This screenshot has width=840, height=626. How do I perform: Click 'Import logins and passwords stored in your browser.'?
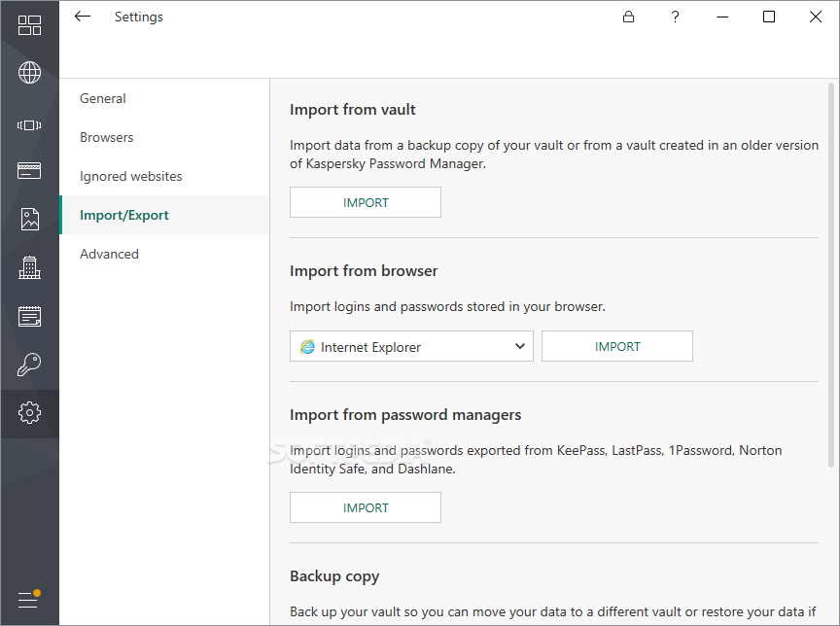(x=447, y=307)
